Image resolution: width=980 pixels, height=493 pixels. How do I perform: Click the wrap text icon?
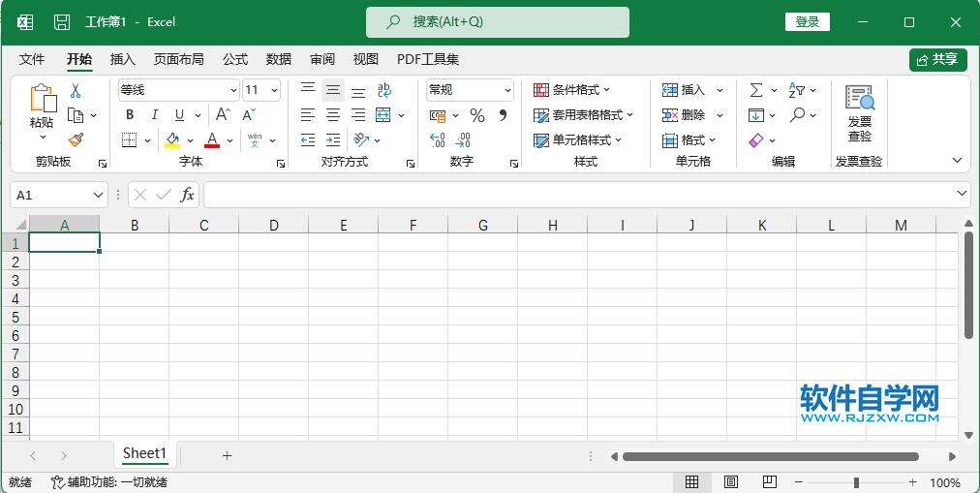384,90
